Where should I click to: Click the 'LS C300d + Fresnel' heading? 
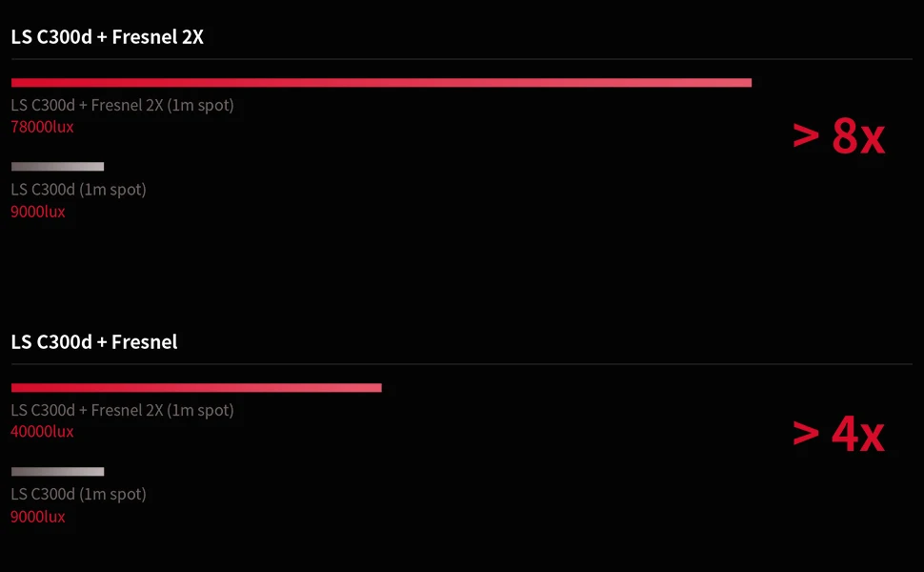coord(94,342)
